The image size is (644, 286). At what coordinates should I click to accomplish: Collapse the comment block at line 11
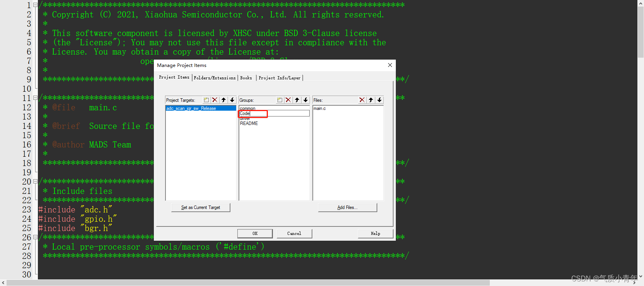(35, 98)
